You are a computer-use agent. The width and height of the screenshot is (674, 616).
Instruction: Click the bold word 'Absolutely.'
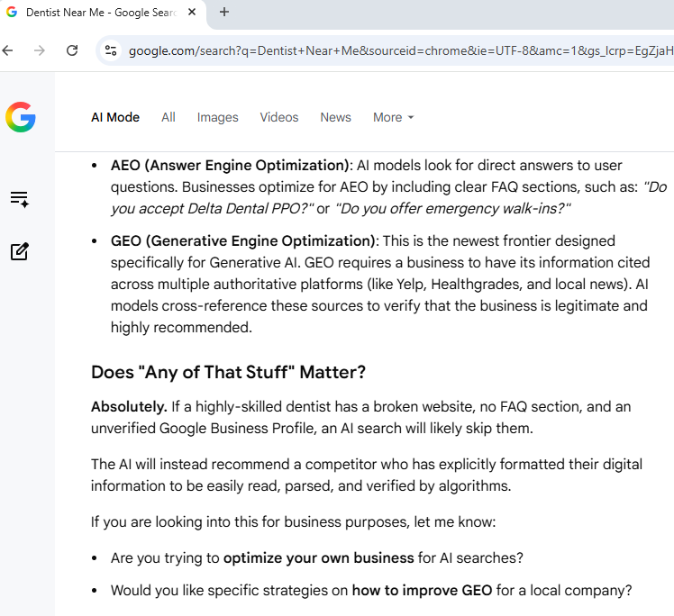(129, 407)
